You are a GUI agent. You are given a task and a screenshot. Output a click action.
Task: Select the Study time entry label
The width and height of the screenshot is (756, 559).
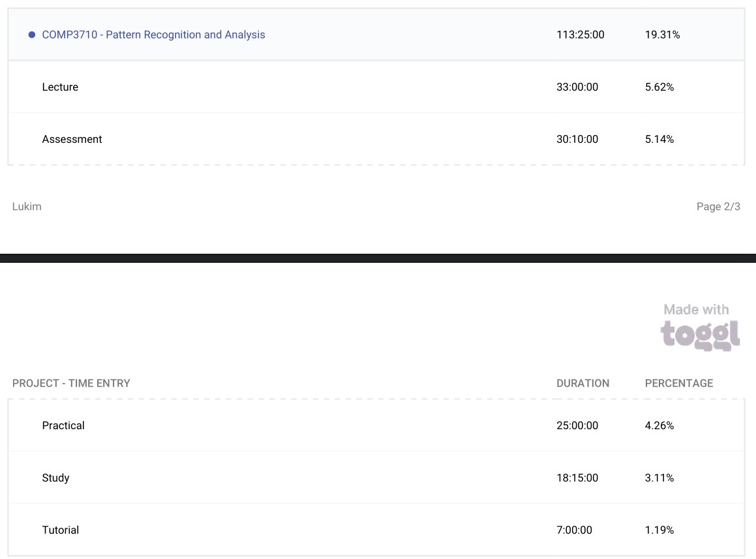[x=55, y=478]
